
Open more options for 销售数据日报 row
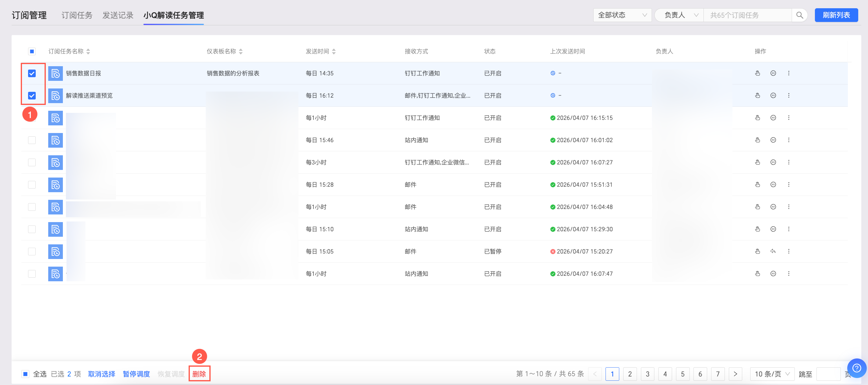click(x=788, y=73)
